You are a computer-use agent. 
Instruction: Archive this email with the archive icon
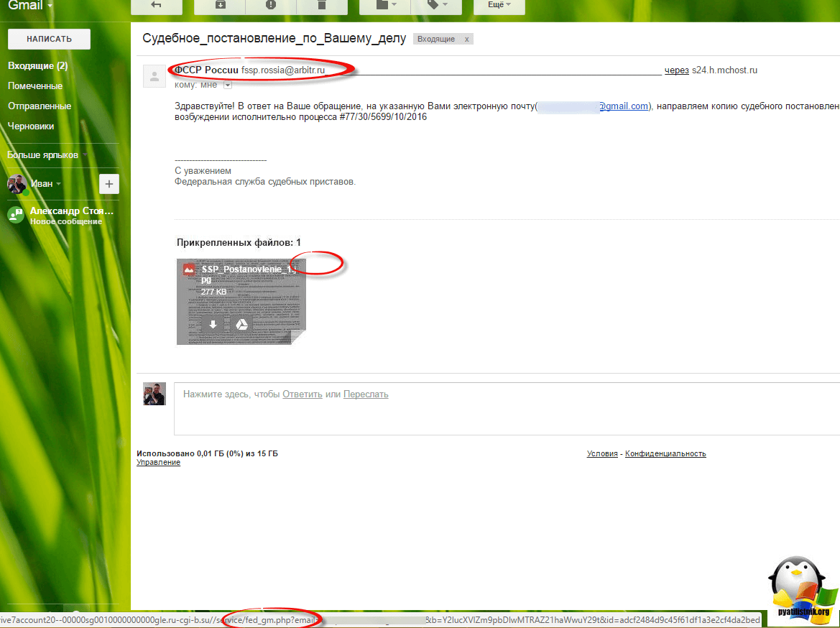point(220,6)
